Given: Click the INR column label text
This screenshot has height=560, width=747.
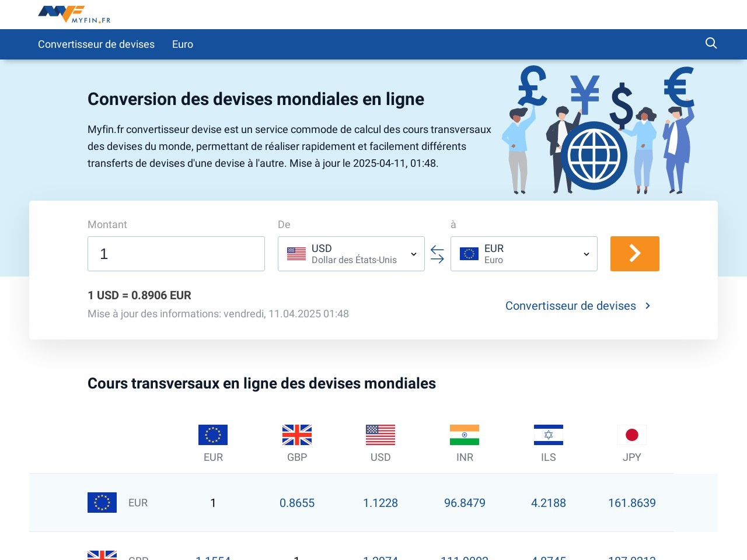Looking at the screenshot, I should pyautogui.click(x=465, y=457).
